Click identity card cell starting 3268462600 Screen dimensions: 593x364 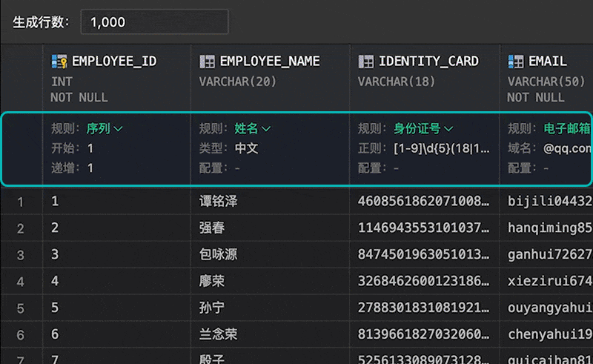pos(425,281)
